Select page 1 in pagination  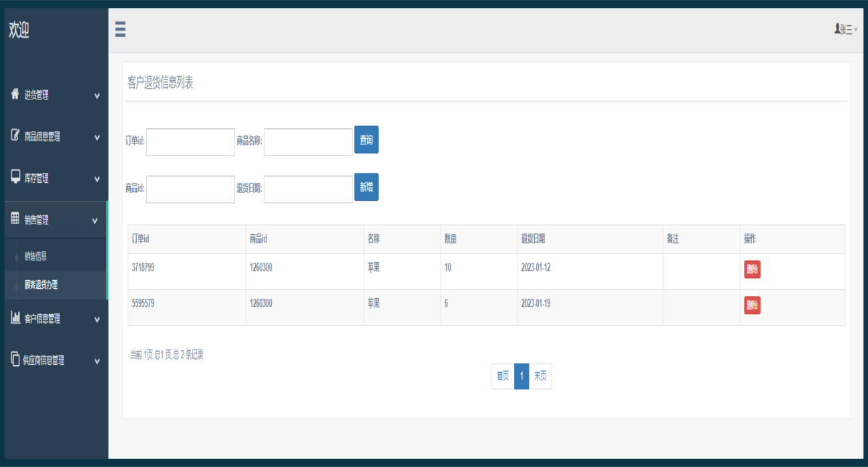pyautogui.click(x=521, y=376)
